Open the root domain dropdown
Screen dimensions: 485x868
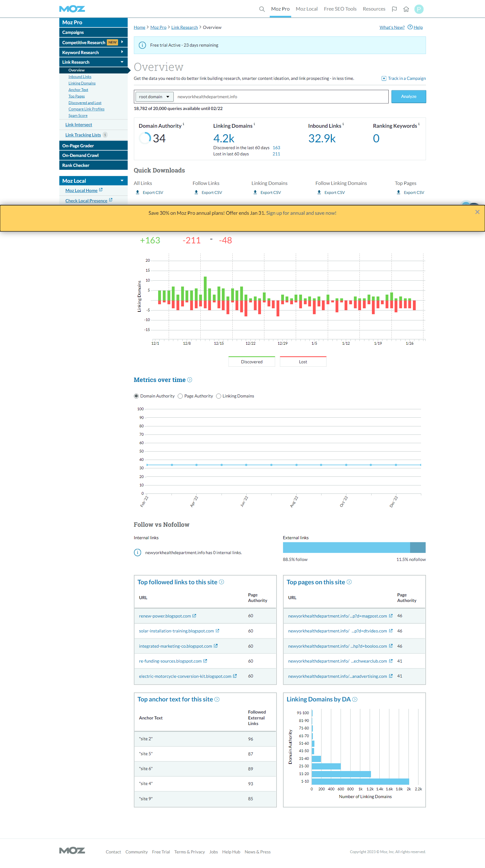coord(154,97)
